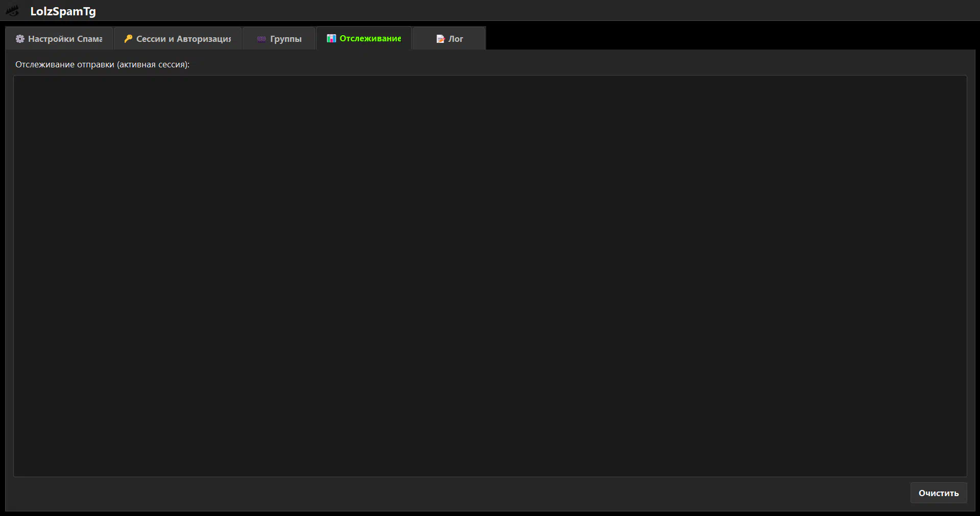
Task: Click the LolzSpamTg app logo icon
Action: (12, 11)
